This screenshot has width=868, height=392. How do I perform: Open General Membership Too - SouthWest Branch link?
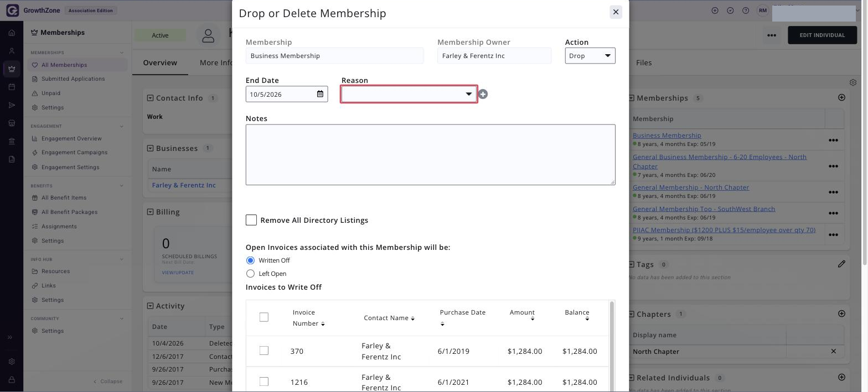point(704,209)
